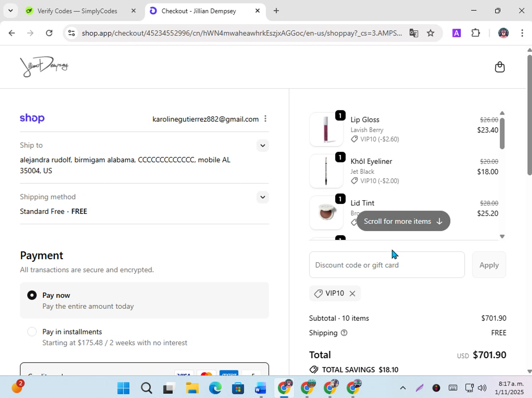The width and height of the screenshot is (532, 398).
Task: Click the Jillian Dempsey signature logo
Action: pos(44,66)
